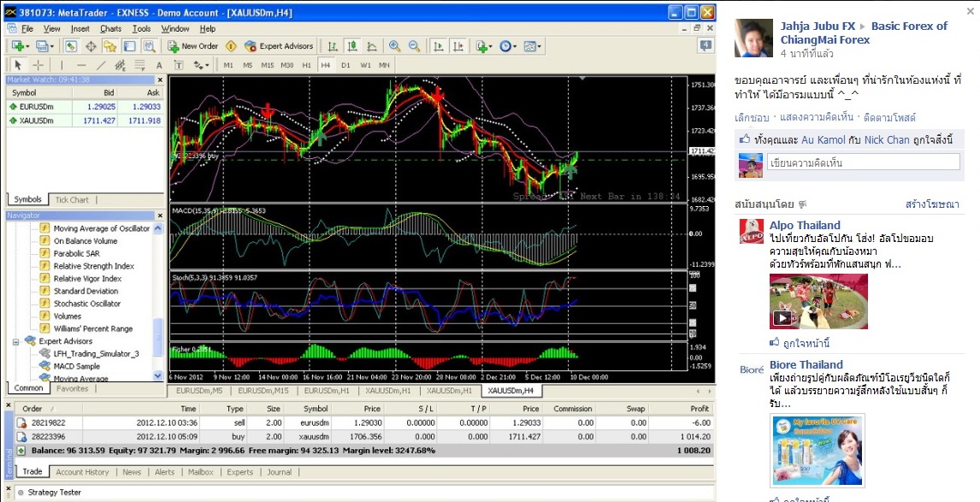This screenshot has height=502, width=980.
Task: Switch timeframe to M1
Action: pos(228,65)
